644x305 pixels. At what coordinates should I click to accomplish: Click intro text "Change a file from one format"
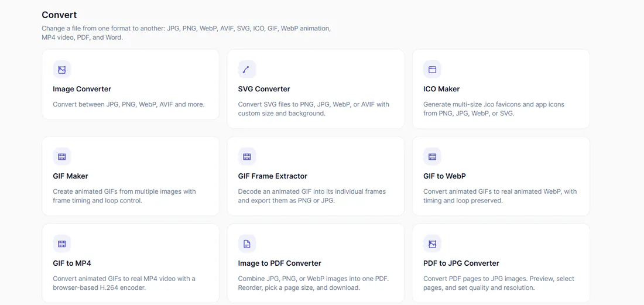click(x=186, y=33)
